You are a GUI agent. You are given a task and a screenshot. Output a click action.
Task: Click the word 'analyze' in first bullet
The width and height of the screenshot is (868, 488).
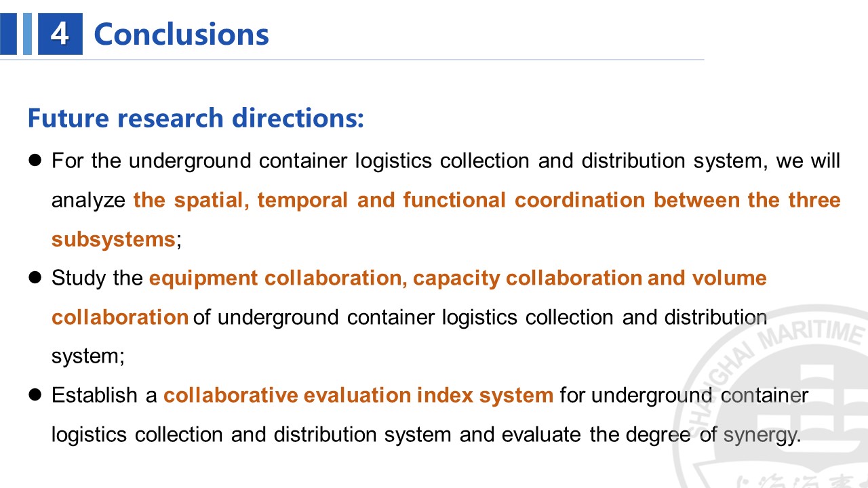coord(89,201)
